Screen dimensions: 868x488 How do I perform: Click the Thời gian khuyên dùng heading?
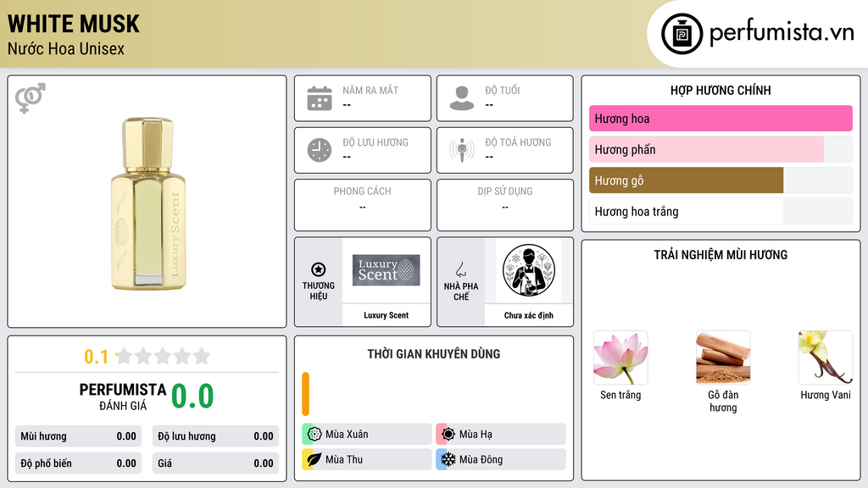[434, 354]
